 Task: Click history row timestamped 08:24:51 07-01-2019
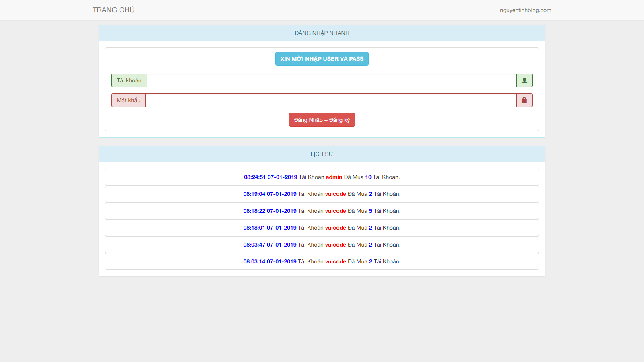(x=322, y=177)
